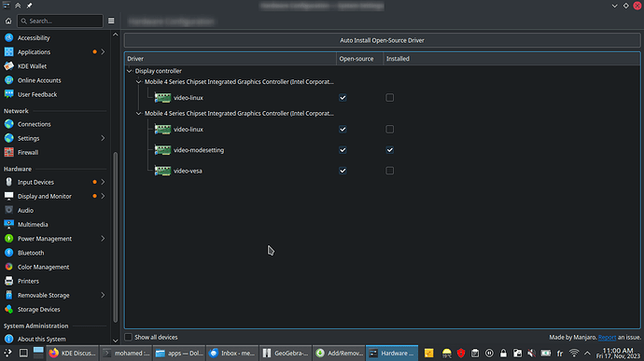Click the Open-source column header

[x=359, y=59]
